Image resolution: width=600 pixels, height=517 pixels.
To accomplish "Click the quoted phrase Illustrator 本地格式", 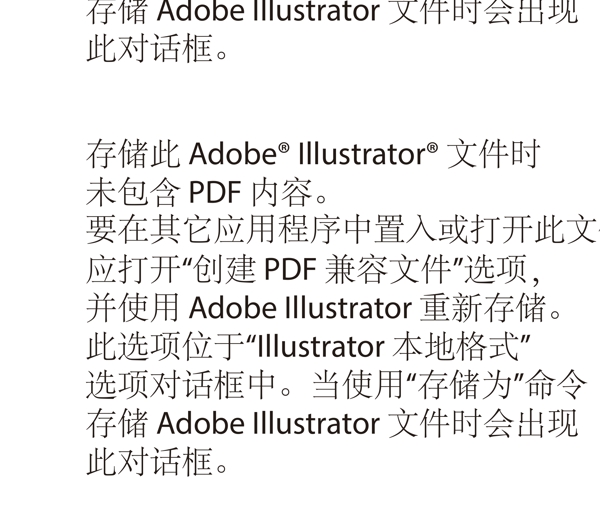I will 389,346.
